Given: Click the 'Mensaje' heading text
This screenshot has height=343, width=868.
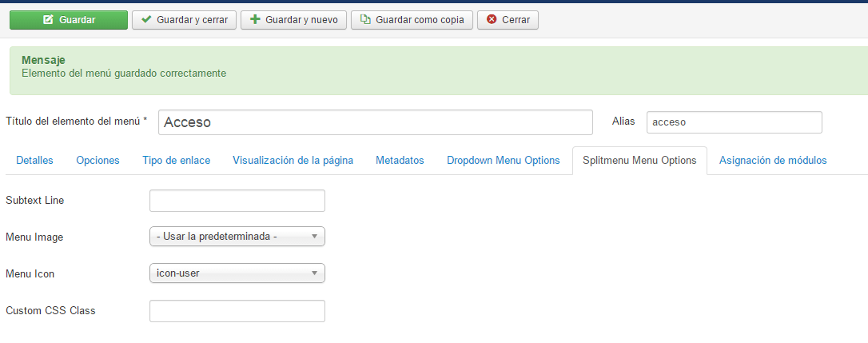Looking at the screenshot, I should point(44,61).
